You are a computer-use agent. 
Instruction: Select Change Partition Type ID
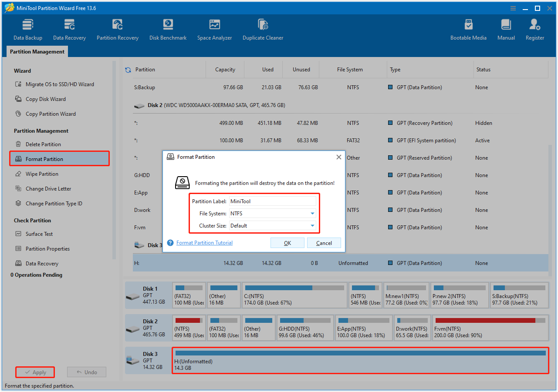click(49, 204)
